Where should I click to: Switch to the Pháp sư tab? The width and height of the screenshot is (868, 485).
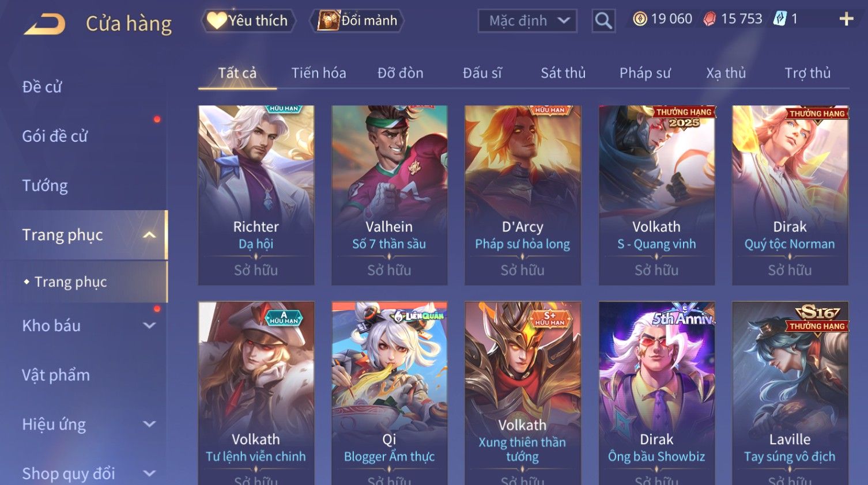tap(645, 73)
